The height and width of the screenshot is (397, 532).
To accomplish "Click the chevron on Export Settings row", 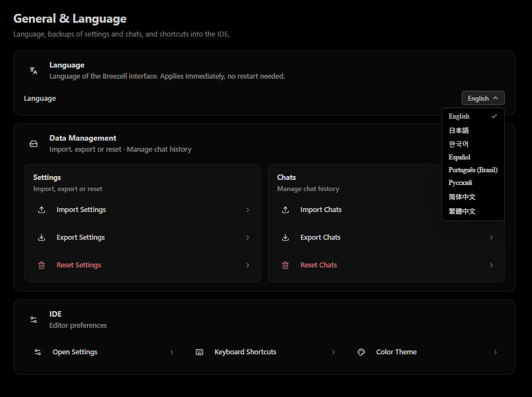I will pos(248,238).
